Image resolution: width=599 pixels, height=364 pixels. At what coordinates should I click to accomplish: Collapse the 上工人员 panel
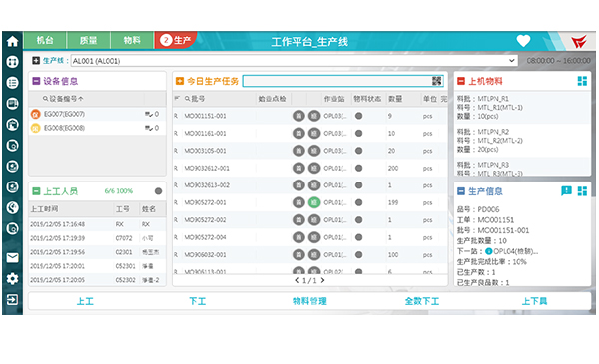tap(36, 191)
